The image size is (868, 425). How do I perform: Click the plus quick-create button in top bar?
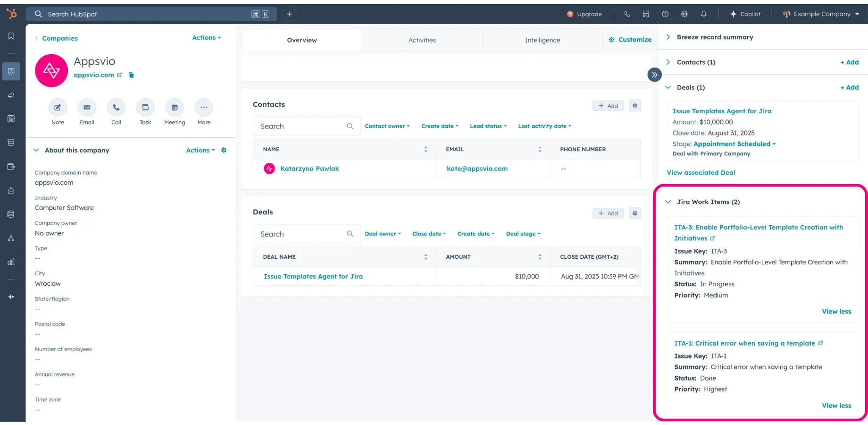290,14
